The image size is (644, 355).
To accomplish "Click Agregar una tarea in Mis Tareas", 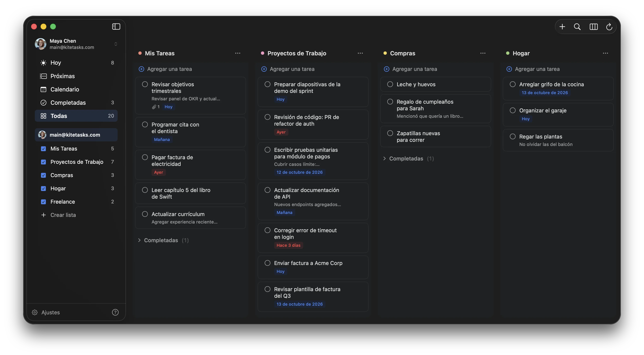I will pos(170,69).
